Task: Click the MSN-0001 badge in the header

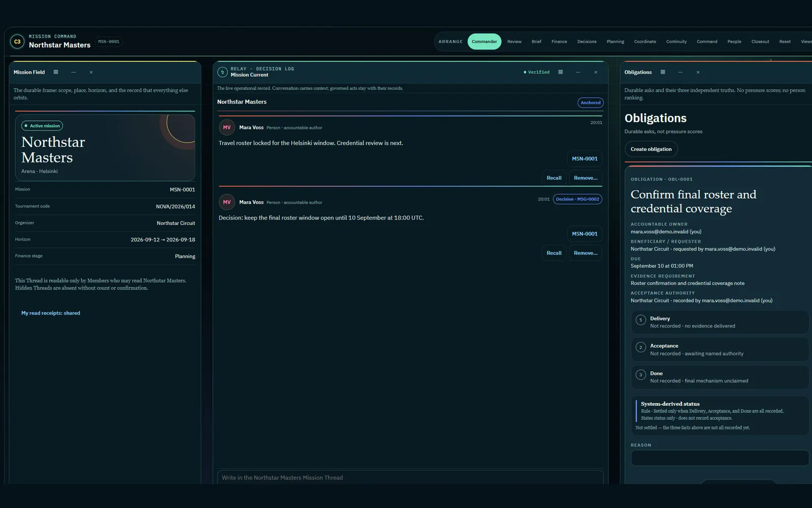Action: point(109,42)
